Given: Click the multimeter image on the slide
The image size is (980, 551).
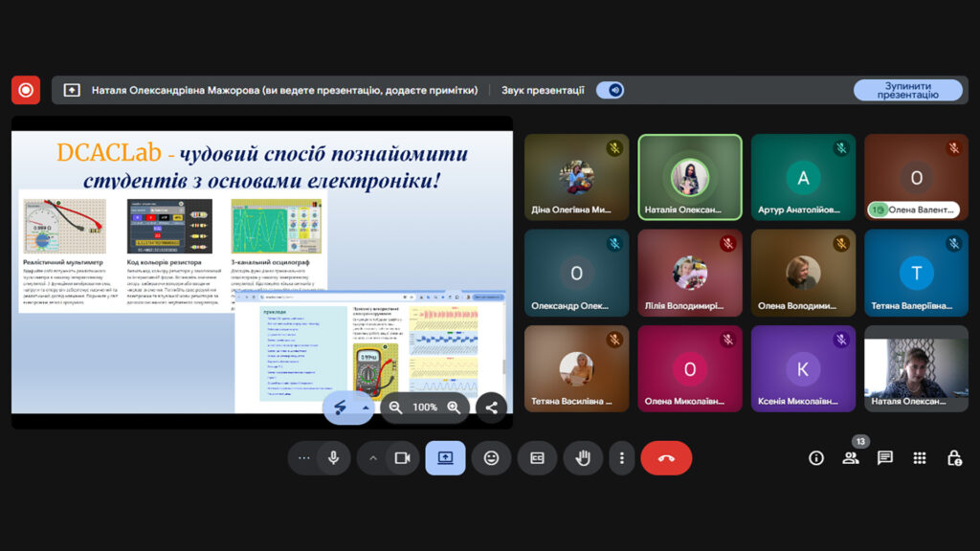Looking at the screenshot, I should click(x=64, y=226).
